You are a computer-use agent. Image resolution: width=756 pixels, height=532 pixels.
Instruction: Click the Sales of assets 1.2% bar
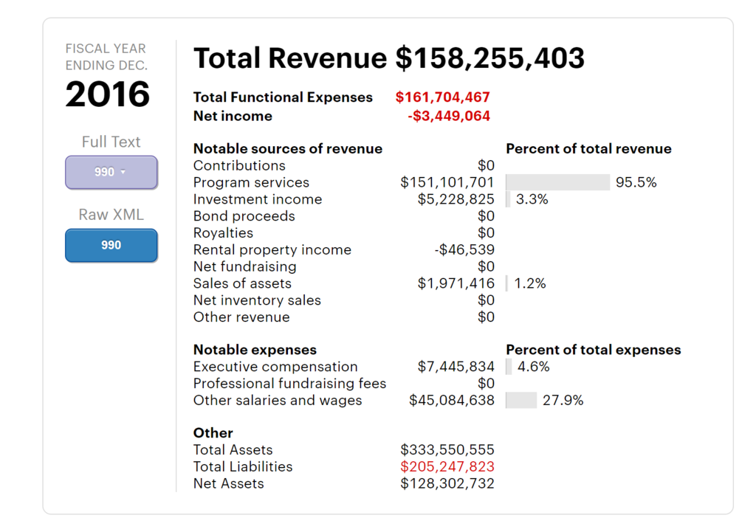tap(507, 283)
